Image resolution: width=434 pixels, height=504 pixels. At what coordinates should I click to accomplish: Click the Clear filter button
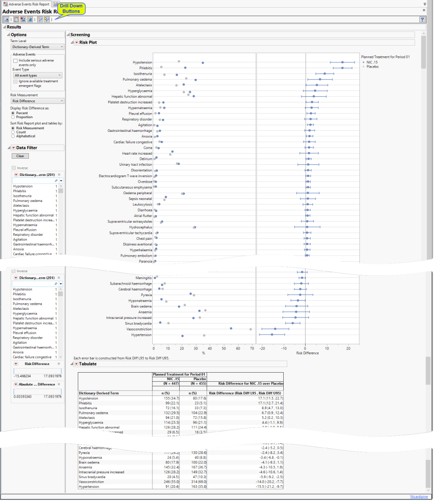[20, 156]
